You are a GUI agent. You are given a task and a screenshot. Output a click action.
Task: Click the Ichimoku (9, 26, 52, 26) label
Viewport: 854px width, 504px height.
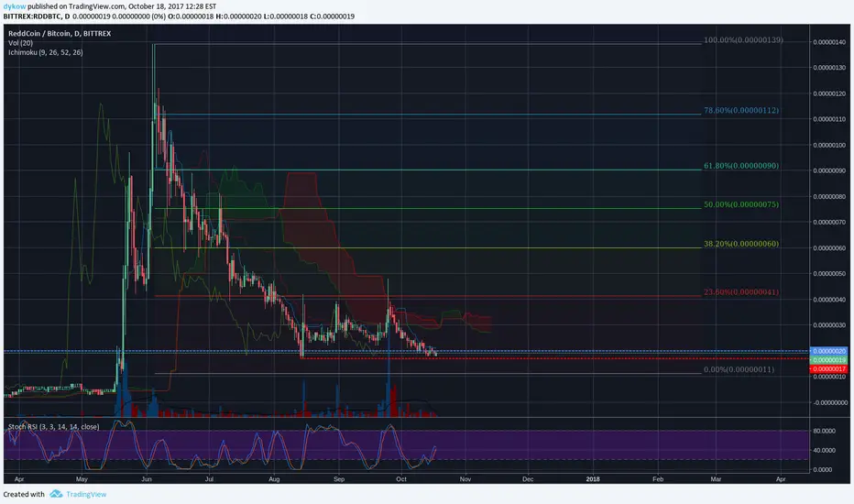coord(45,52)
